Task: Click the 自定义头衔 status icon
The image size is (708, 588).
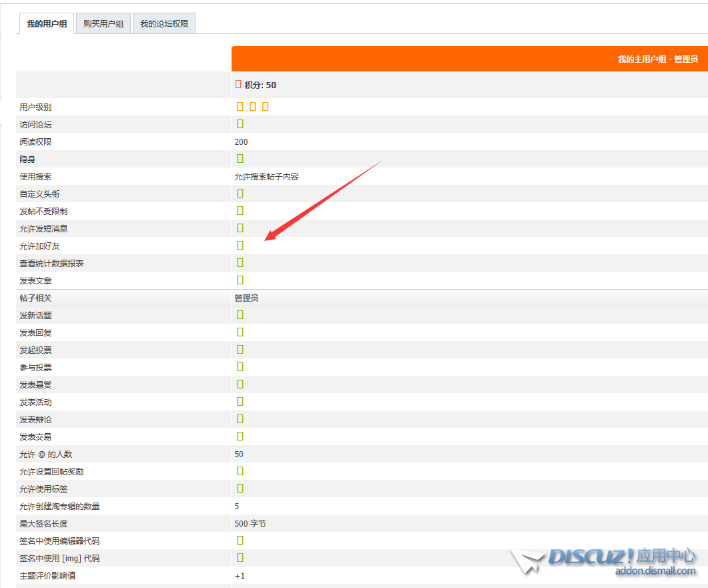Action: [240, 193]
